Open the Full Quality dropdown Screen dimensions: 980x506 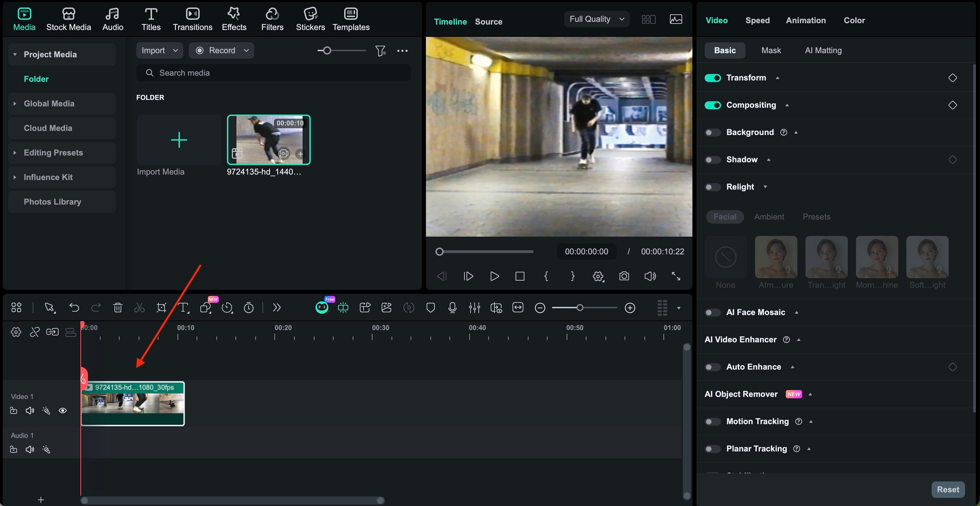(596, 19)
